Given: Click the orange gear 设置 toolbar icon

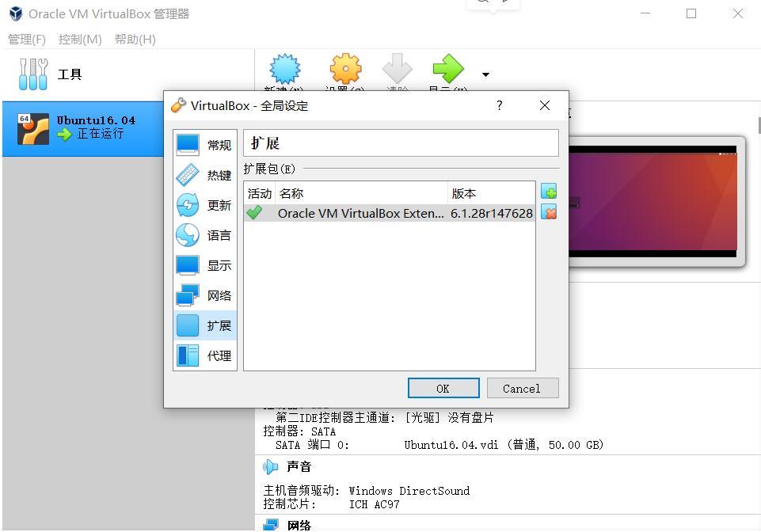Looking at the screenshot, I should coord(345,71).
